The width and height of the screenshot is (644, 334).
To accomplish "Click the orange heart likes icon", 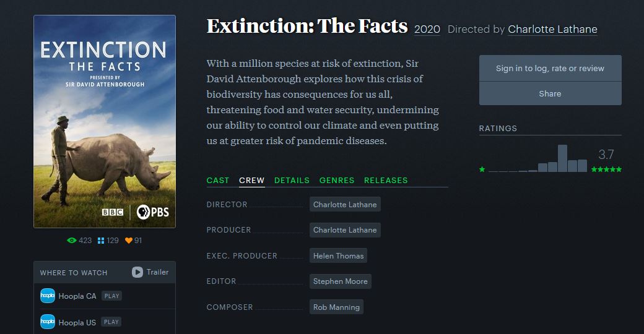I will click(x=129, y=241).
